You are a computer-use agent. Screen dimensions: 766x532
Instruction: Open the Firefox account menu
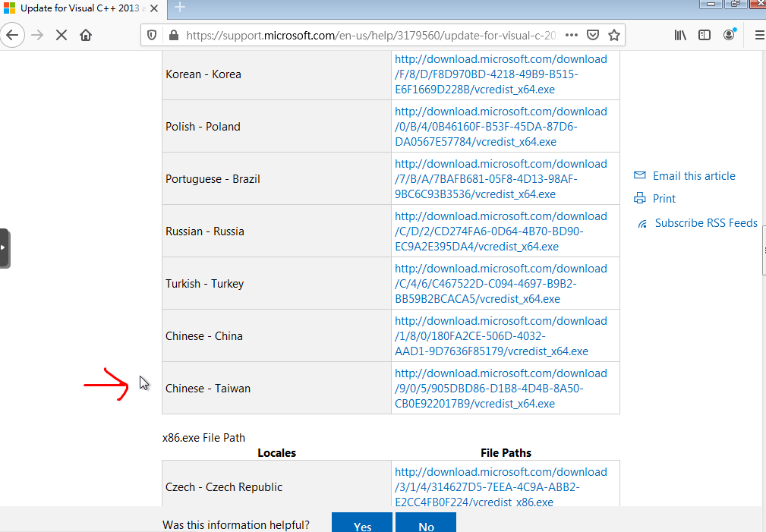[729, 35]
